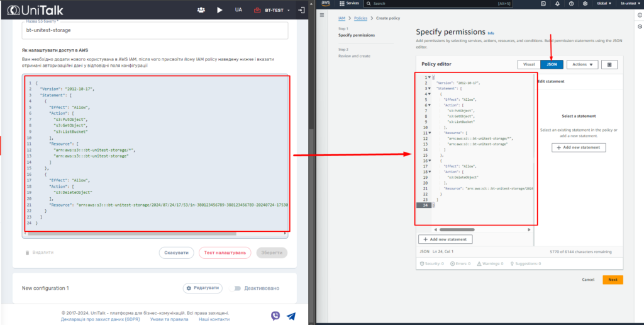Open the Telegram contact icon in footer
Image resolution: width=644 pixels, height=325 pixels.
tap(291, 316)
